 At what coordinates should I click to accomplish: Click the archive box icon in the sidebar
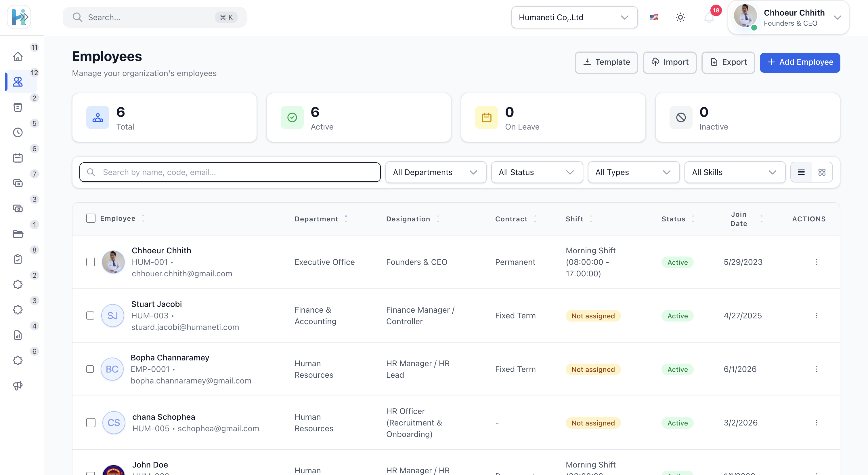tap(18, 107)
